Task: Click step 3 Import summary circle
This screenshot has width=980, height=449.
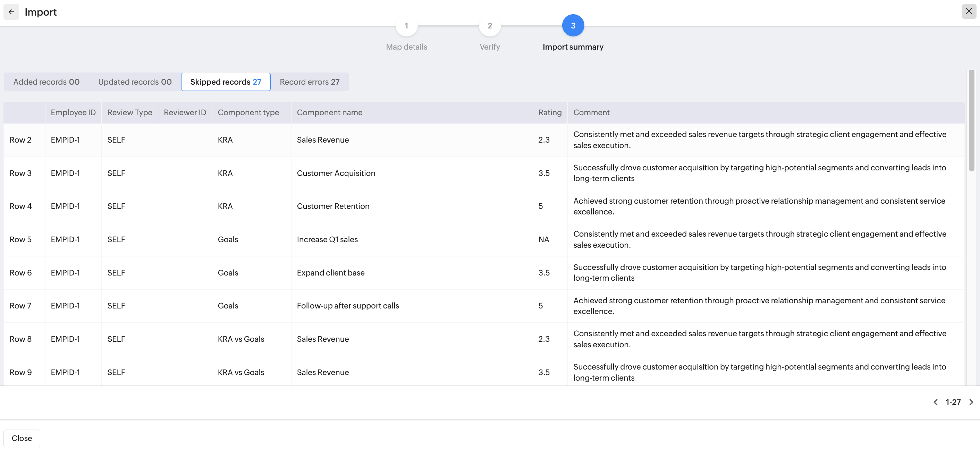Action: point(573,25)
